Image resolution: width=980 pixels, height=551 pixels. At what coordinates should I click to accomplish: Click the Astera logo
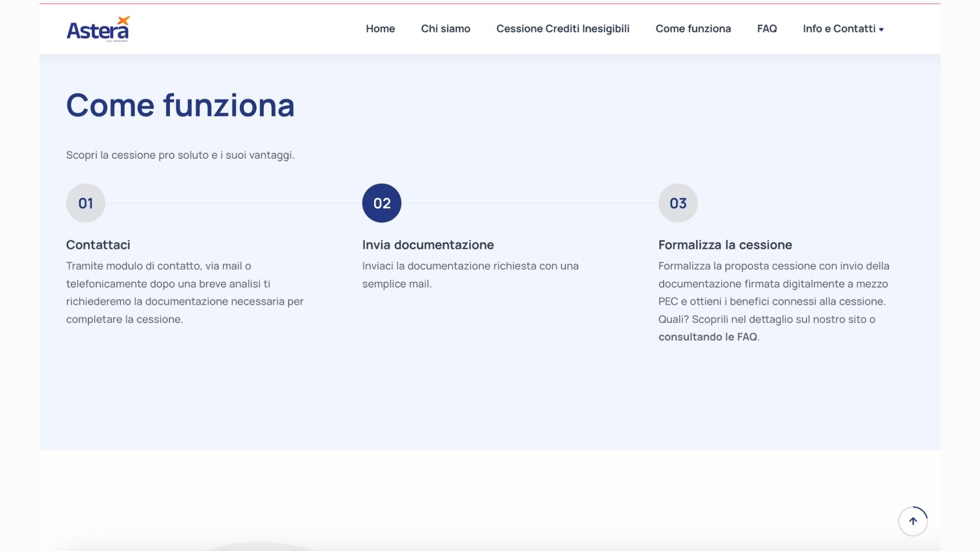click(98, 29)
